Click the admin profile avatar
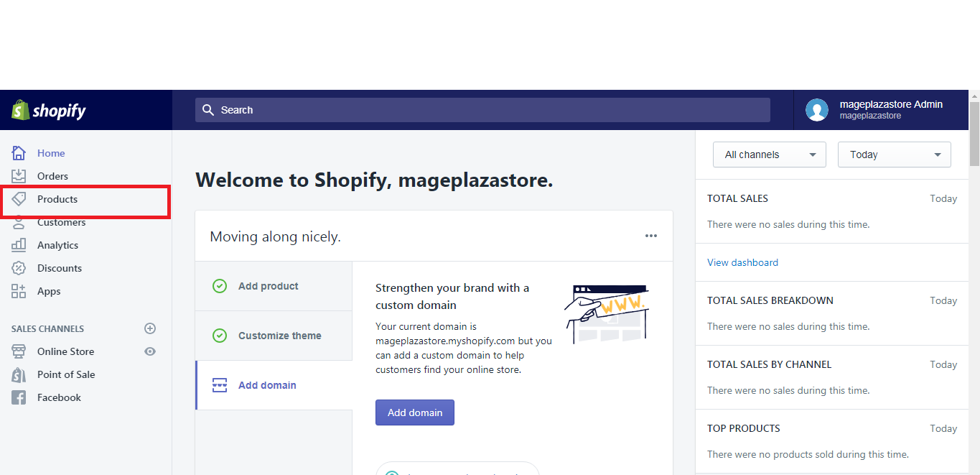The height and width of the screenshot is (475, 980). pyautogui.click(x=817, y=110)
